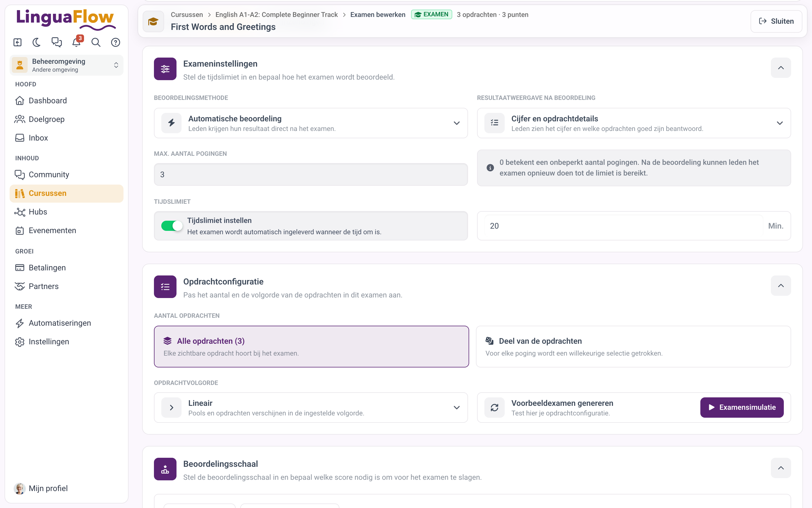The image size is (812, 508).
Task: Open the Lineair opdrachtvolgorde dropdown
Action: pos(311,408)
